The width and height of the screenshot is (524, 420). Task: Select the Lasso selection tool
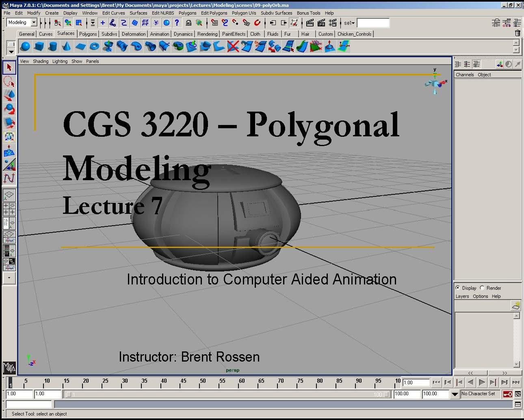[9, 81]
